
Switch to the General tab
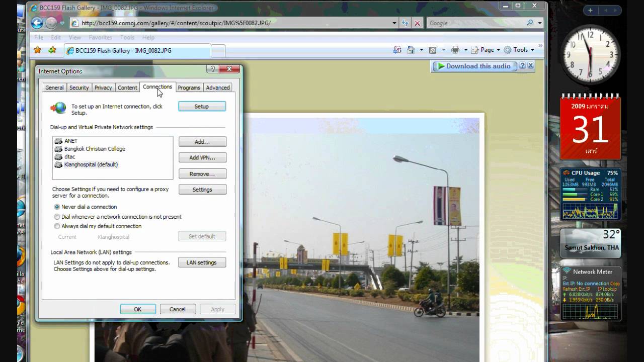[x=54, y=87]
